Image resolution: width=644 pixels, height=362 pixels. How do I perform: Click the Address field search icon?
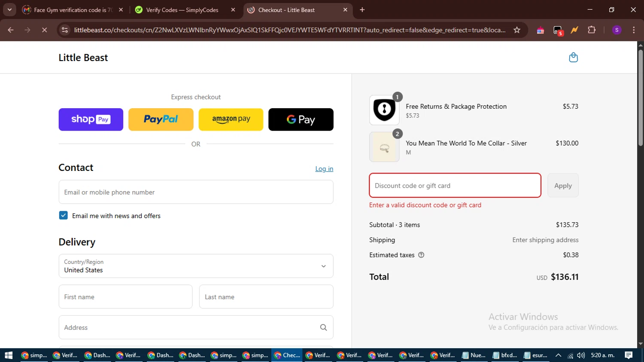(323, 328)
